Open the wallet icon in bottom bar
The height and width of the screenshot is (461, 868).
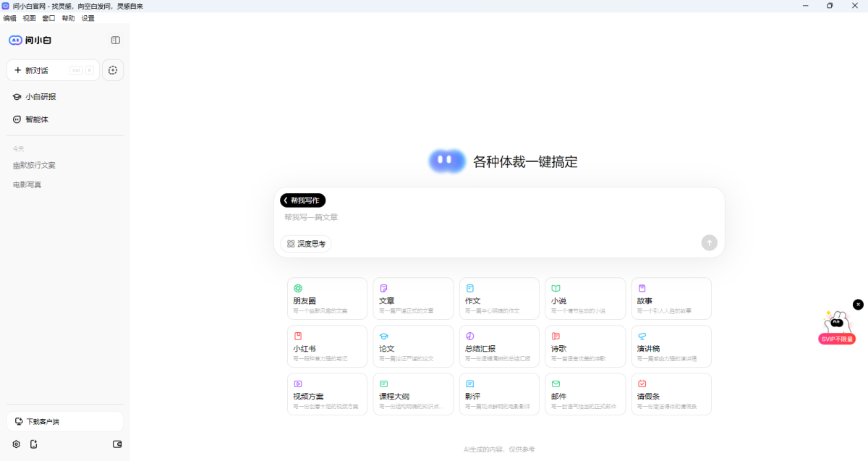click(116, 444)
